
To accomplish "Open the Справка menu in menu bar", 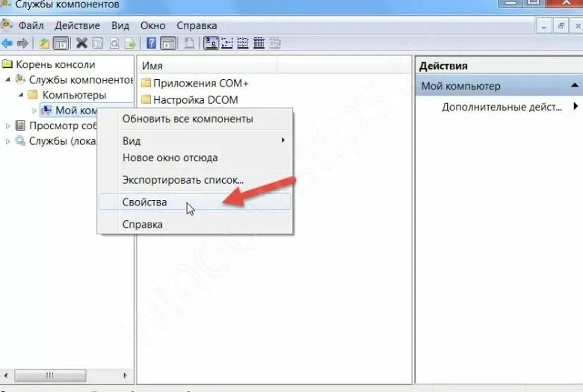I will 197,25.
